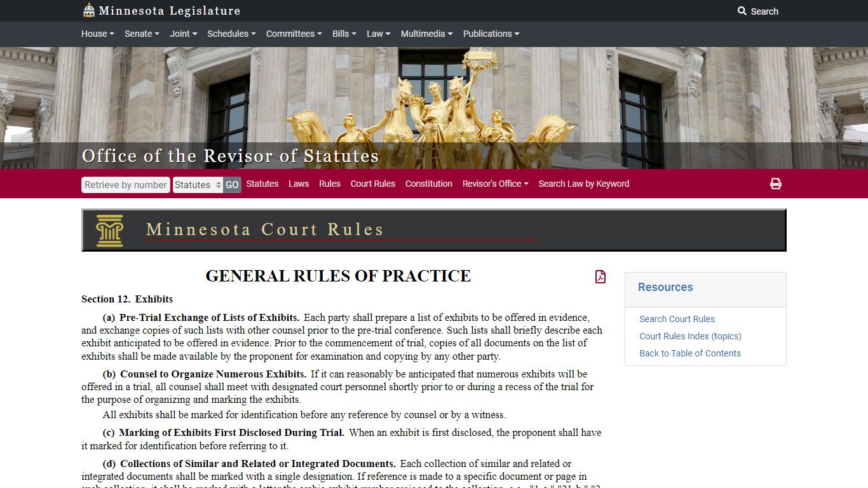The height and width of the screenshot is (488, 868).
Task: Open the Court Rules section
Action: coord(373,184)
